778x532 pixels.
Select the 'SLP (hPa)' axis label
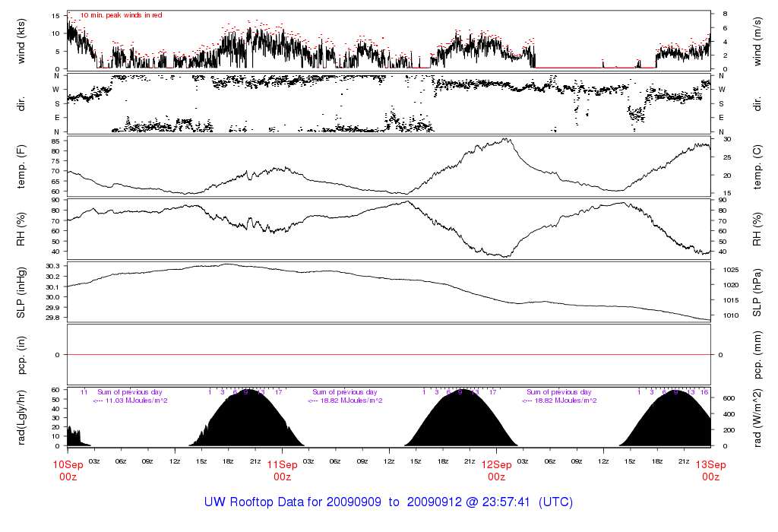(757, 292)
